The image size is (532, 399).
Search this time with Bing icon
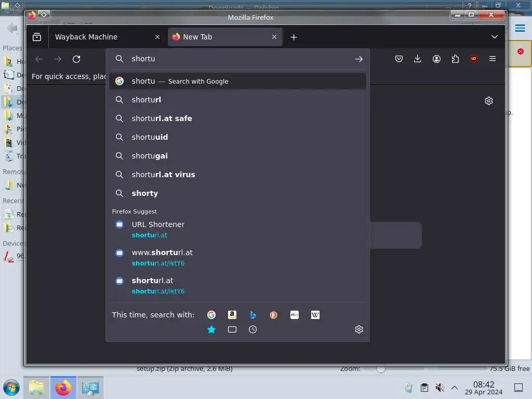click(253, 315)
